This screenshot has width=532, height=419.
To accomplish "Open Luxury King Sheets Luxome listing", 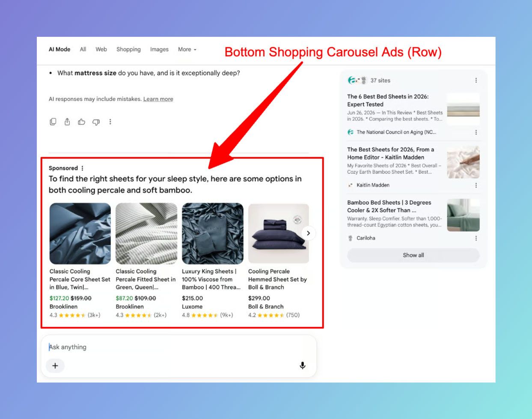I will (x=211, y=279).
